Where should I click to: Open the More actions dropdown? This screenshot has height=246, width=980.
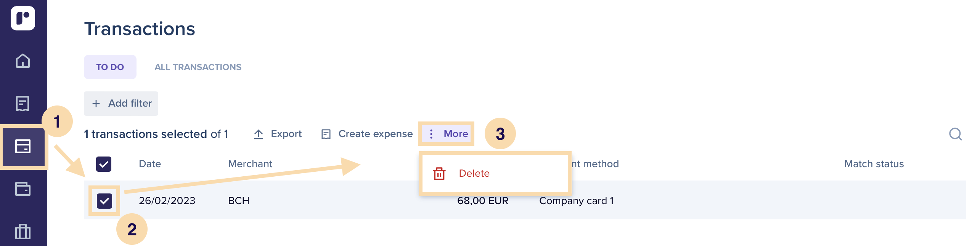[446, 134]
